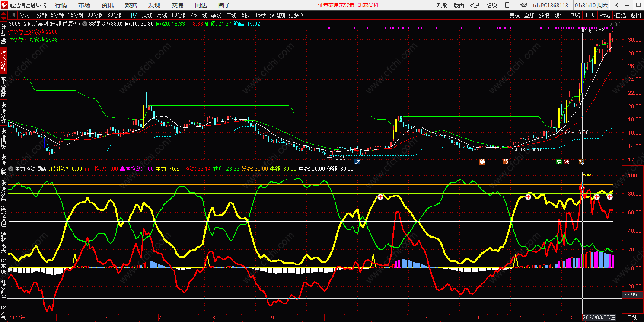
Task: Open the 选项 menu
Action: click(491, 5)
